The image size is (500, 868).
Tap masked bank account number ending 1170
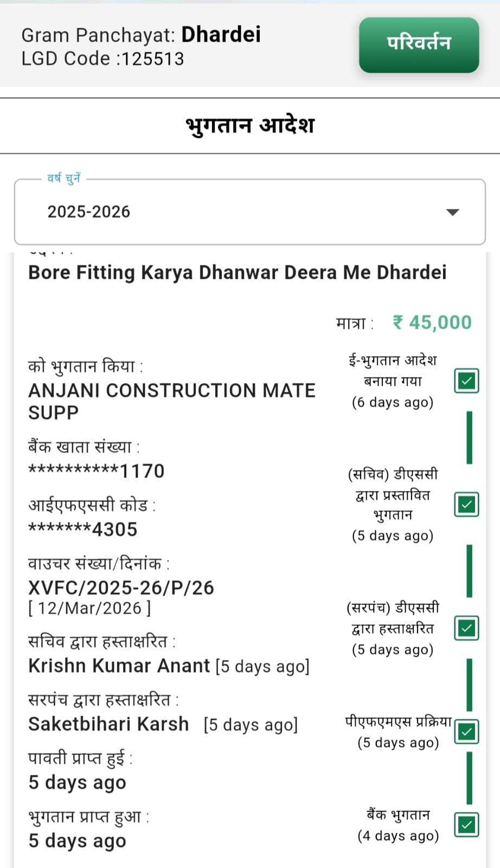tap(96, 471)
